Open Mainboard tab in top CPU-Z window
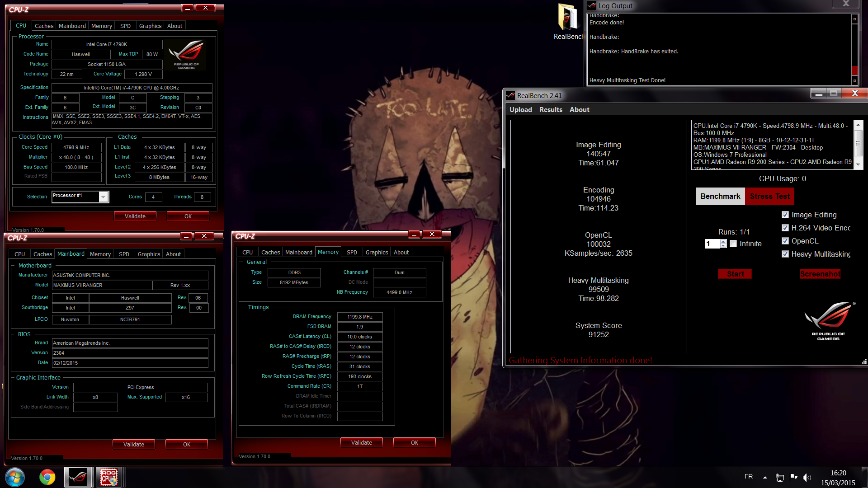The width and height of the screenshot is (868, 488). [x=72, y=26]
